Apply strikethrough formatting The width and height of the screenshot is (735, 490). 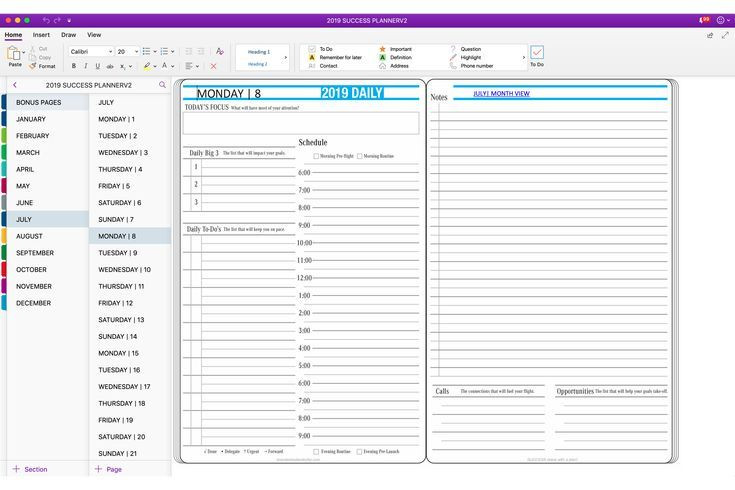(110, 66)
